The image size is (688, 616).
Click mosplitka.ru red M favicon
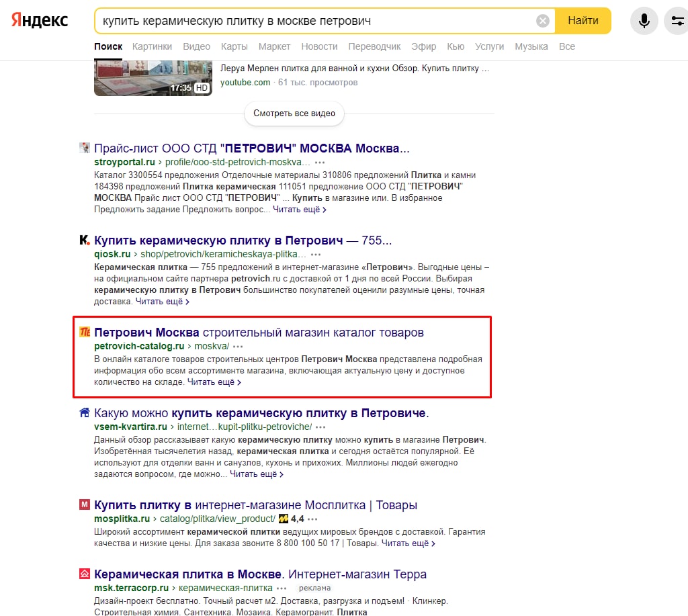tap(84, 504)
